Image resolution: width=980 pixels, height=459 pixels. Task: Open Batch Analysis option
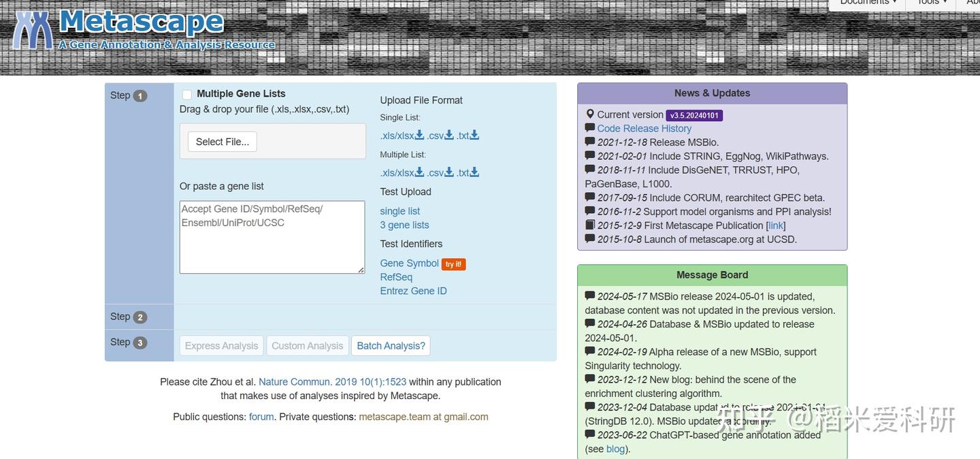pyautogui.click(x=391, y=345)
